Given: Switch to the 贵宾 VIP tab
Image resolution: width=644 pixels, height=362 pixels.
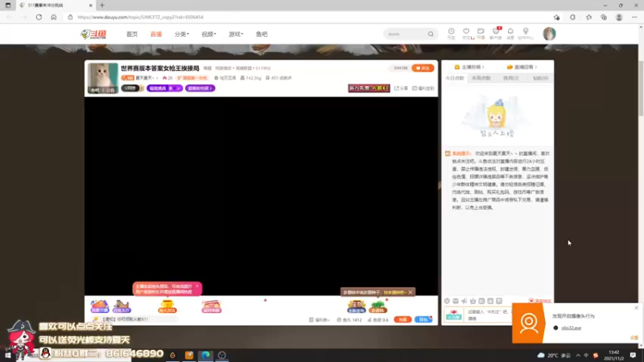Looking at the screenshot, I should click(x=511, y=78).
